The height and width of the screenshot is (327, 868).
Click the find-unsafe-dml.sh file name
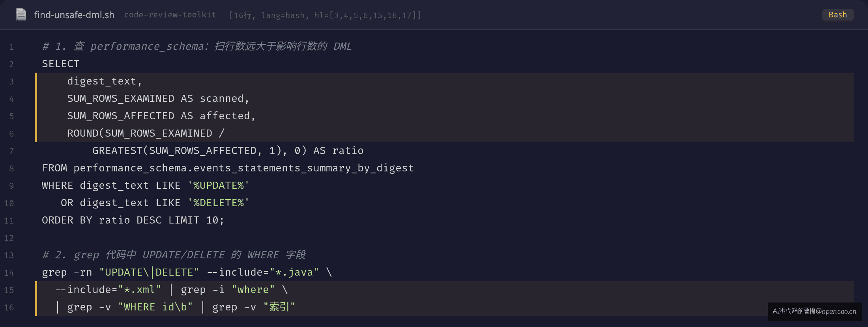tap(74, 15)
